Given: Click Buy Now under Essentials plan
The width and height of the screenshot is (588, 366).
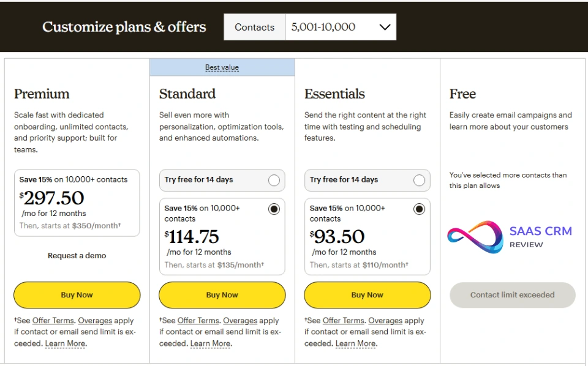Looking at the screenshot, I should [x=367, y=295].
